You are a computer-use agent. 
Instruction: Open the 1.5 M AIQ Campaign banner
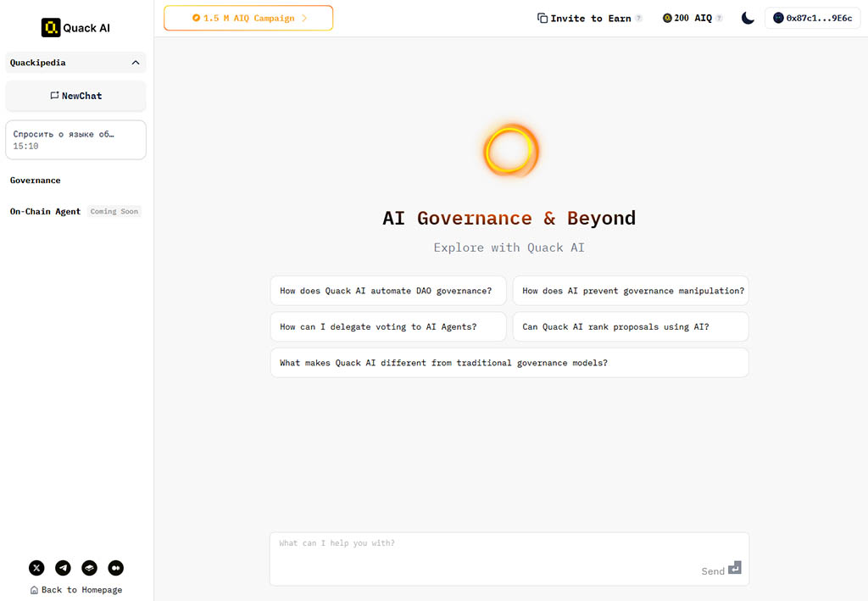click(248, 19)
